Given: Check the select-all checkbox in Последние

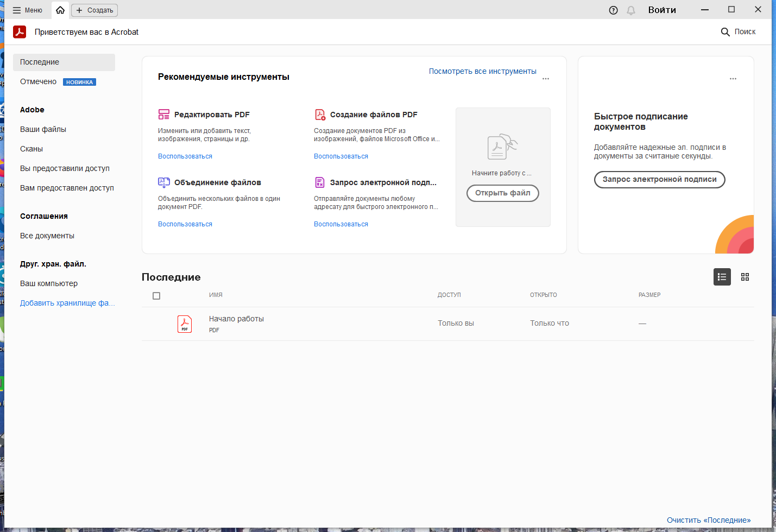Looking at the screenshot, I should point(156,295).
